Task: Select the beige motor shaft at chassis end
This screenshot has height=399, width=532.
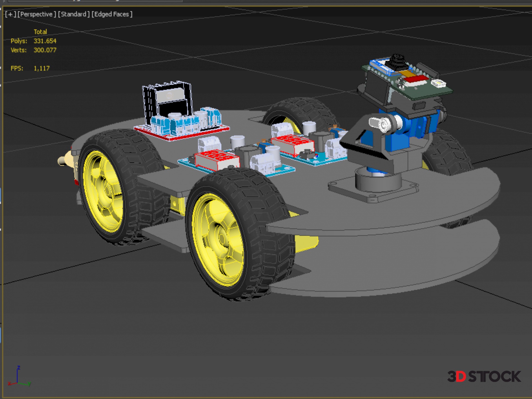Action: pos(63,160)
